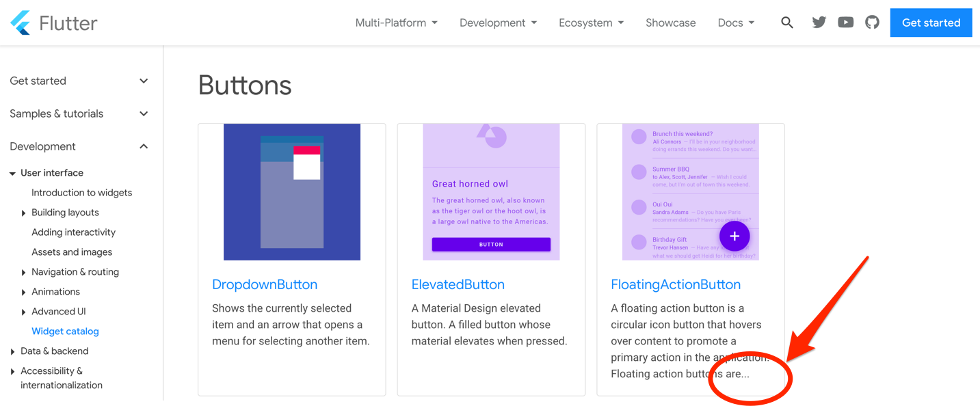
Task: Click the Animations sidebar label
Action: pos(55,292)
